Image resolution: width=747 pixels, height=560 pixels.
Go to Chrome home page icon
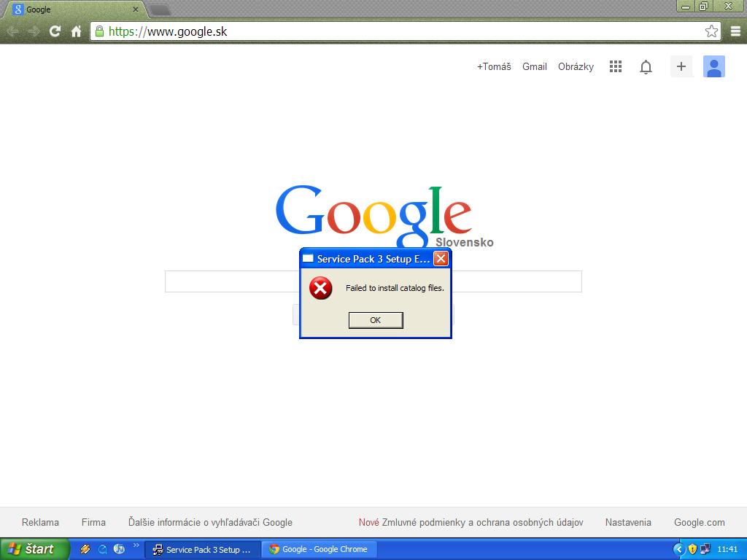click(76, 31)
